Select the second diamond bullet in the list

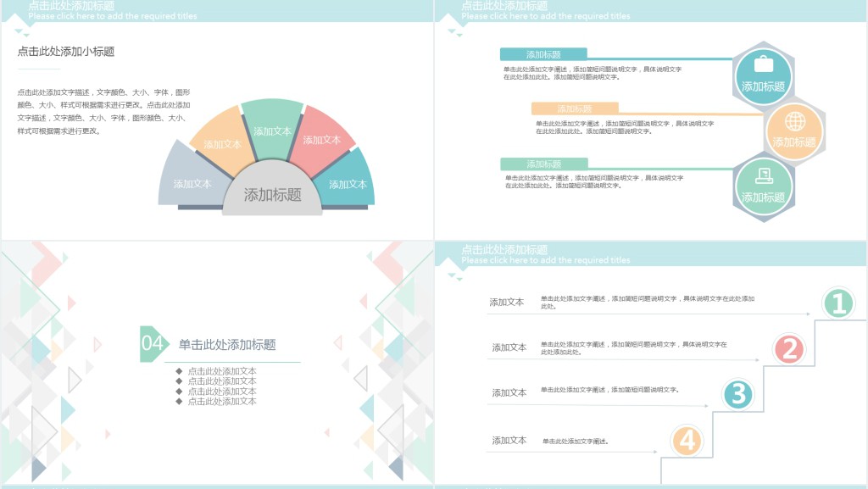(181, 379)
